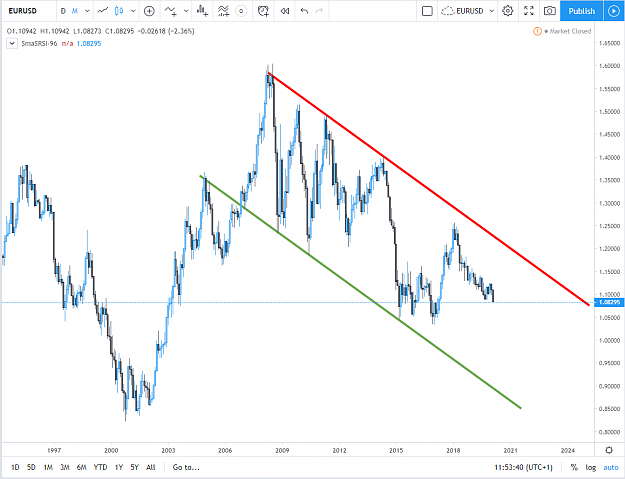Click the red n/a indicator value
This screenshot has width=625, height=479.
tap(67, 43)
